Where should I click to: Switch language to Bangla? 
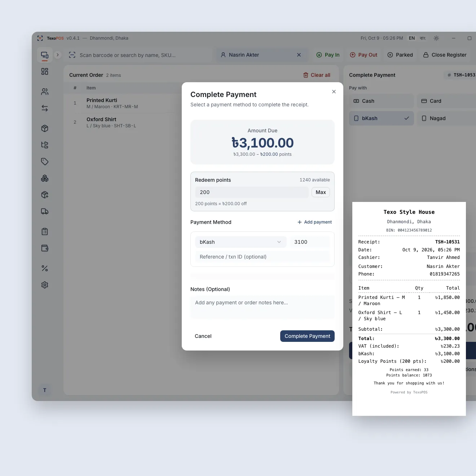click(423, 38)
